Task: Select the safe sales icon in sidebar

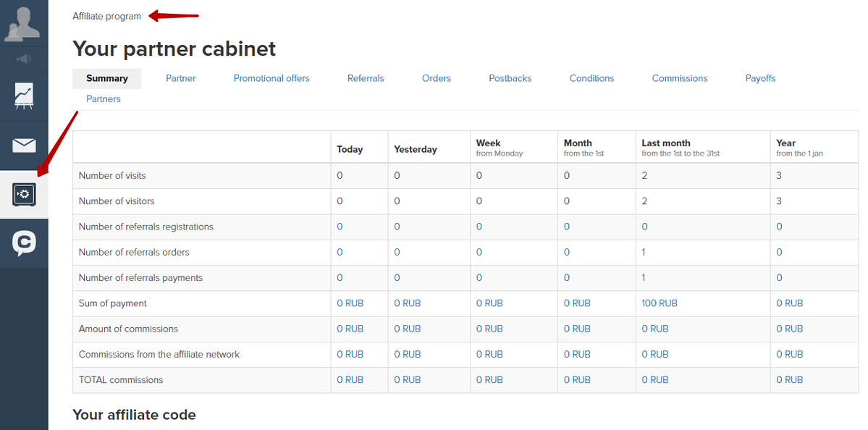Action: pos(24,194)
